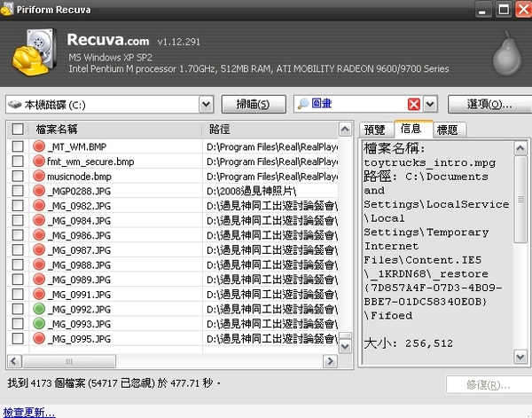Click the red status dot of _MGP0288.JPG

(39, 191)
